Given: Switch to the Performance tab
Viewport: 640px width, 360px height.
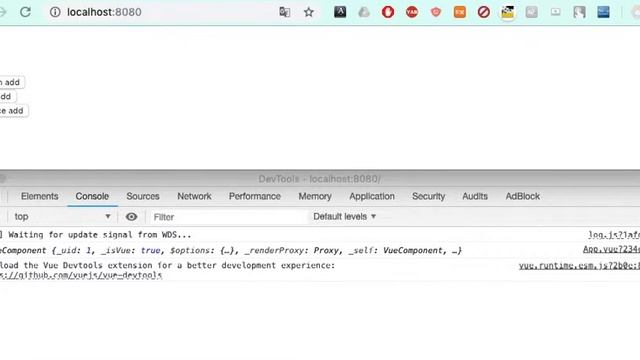Looking at the screenshot, I should [255, 196].
